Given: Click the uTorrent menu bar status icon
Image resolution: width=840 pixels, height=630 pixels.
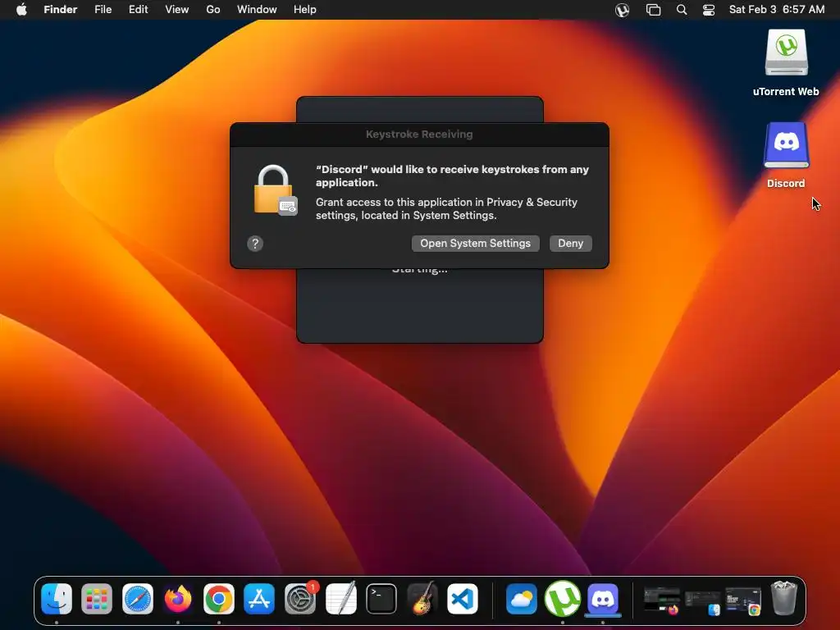Looking at the screenshot, I should [622, 10].
